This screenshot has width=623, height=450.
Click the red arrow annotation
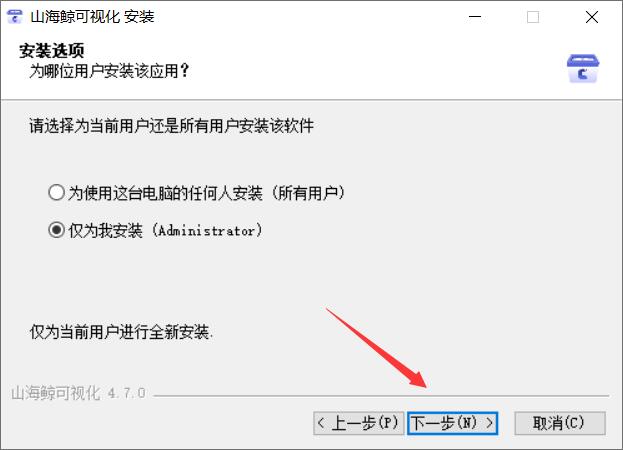376,348
